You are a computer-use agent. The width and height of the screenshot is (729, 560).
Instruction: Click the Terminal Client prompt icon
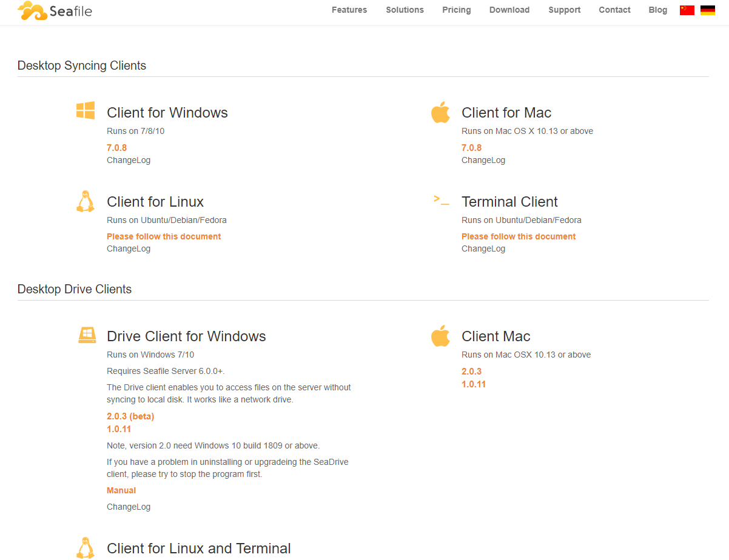point(441,200)
